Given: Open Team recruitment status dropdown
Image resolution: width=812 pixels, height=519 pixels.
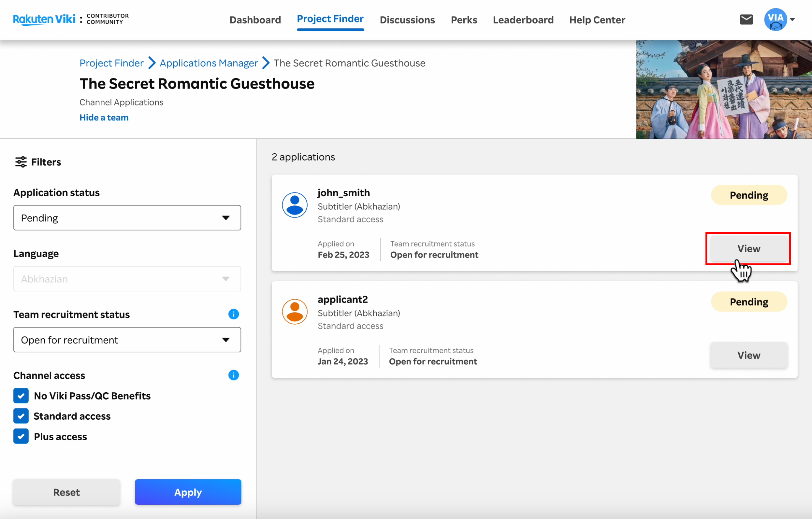Looking at the screenshot, I should 127,340.
